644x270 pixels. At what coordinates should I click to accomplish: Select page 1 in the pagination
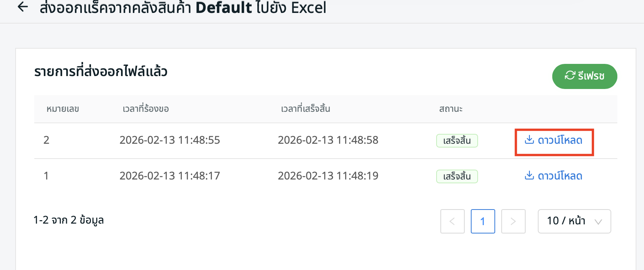click(483, 221)
